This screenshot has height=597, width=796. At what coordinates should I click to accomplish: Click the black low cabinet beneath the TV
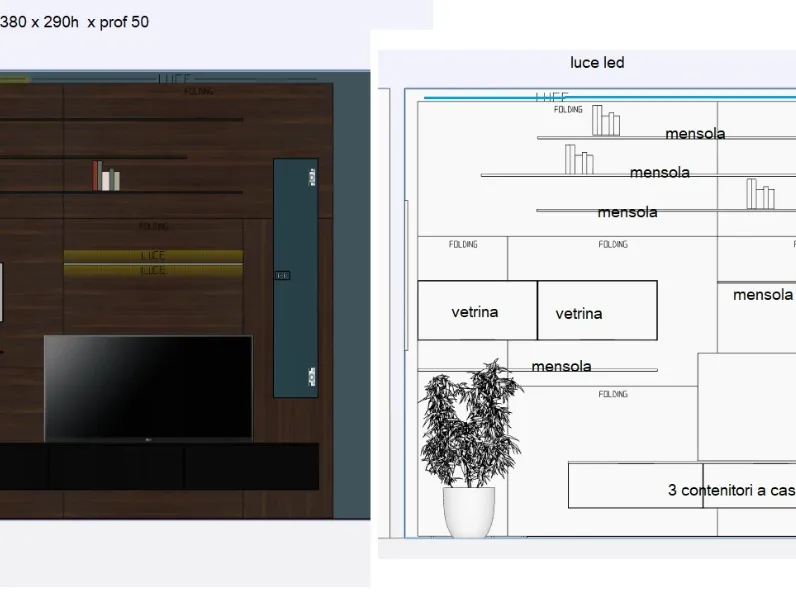click(x=159, y=466)
